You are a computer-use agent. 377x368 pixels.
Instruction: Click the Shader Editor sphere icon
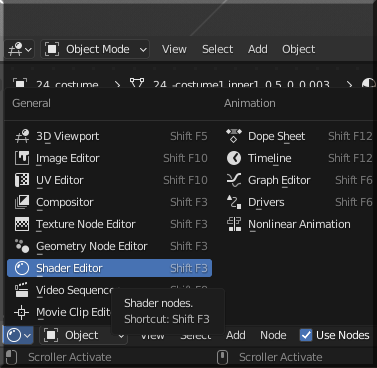22,268
